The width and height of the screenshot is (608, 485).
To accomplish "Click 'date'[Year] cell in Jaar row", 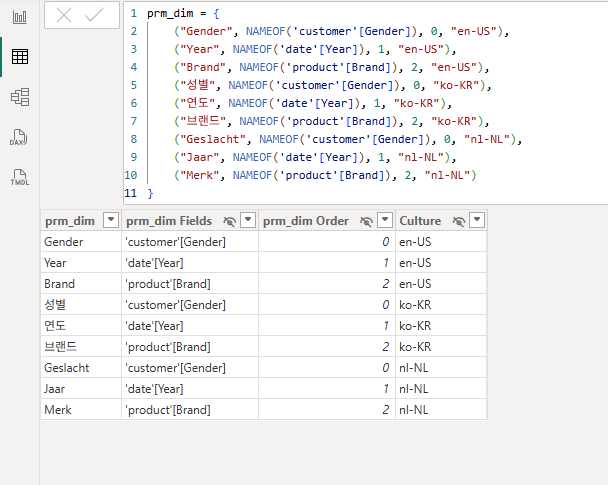I will 190,388.
